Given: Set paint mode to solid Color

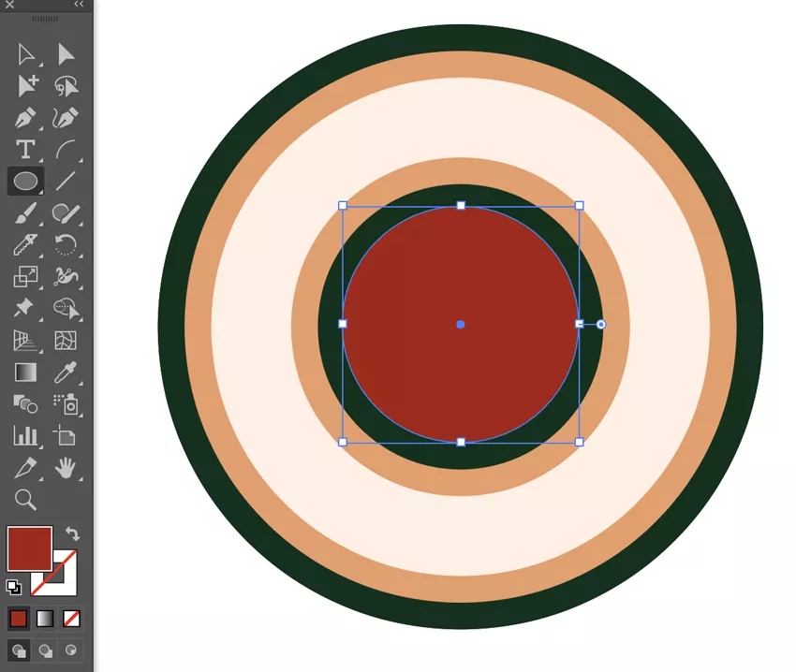Looking at the screenshot, I should pyautogui.click(x=19, y=619).
